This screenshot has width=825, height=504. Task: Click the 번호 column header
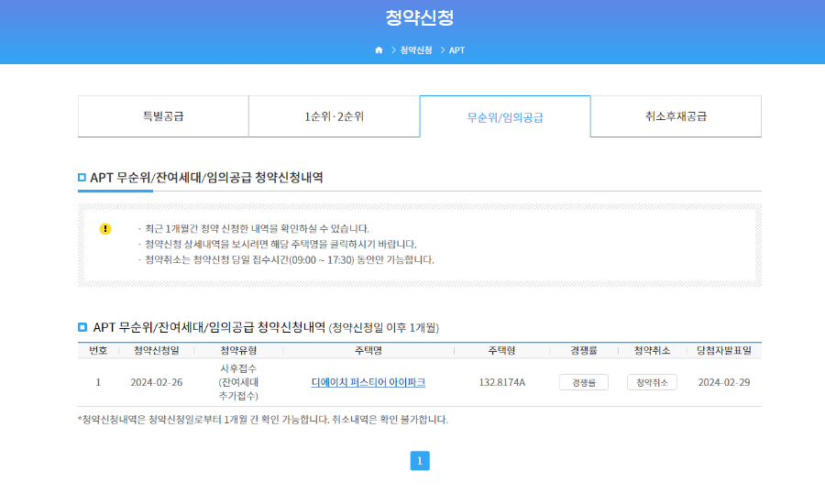tap(98, 350)
